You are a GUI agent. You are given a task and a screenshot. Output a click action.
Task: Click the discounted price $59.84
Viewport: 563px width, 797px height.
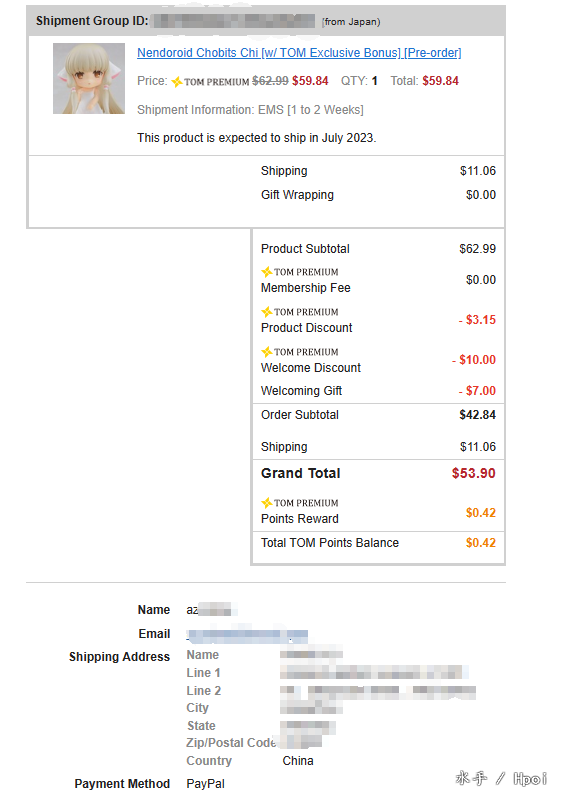point(310,81)
